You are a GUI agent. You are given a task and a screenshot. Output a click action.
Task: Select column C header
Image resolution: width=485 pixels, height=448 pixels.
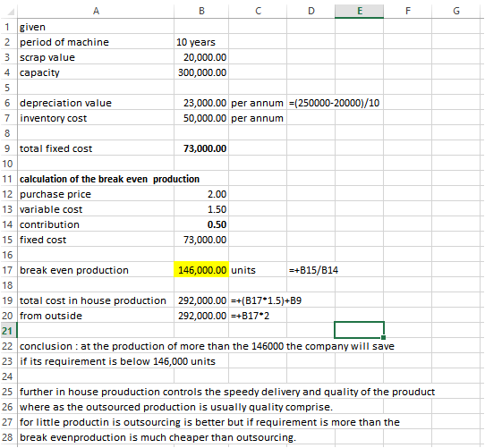click(258, 11)
